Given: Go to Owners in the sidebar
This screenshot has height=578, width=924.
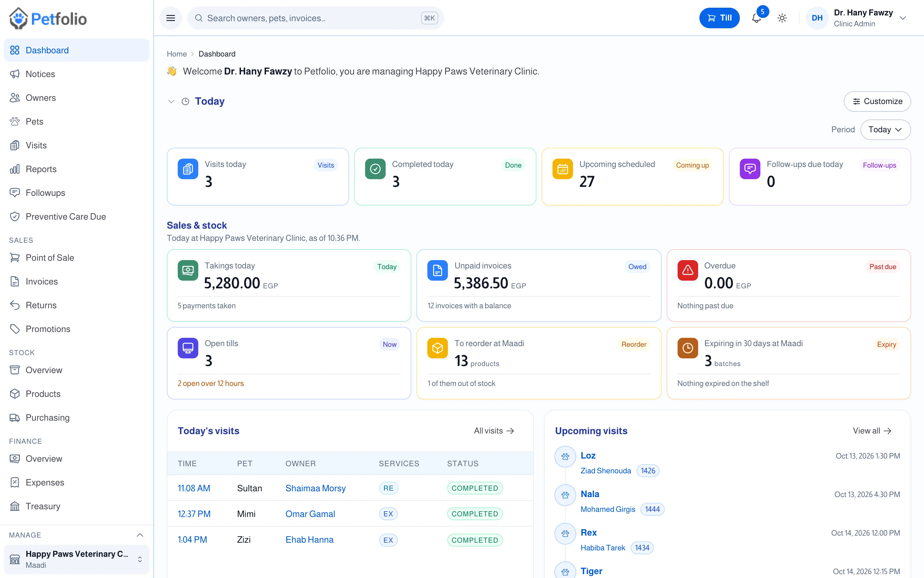Looking at the screenshot, I should click(76, 98).
